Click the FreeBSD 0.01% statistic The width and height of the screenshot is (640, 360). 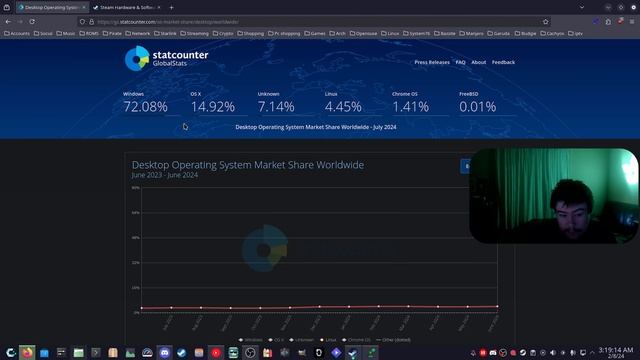click(478, 102)
